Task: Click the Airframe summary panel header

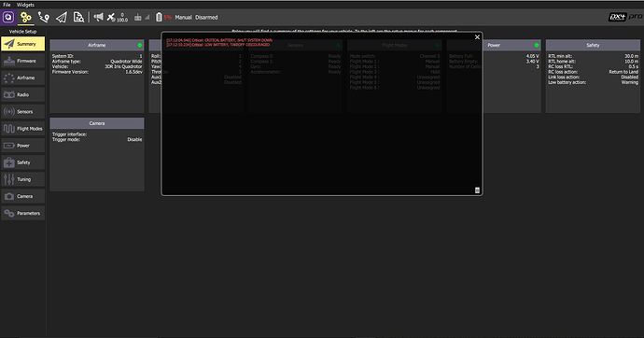Action: 97,45
